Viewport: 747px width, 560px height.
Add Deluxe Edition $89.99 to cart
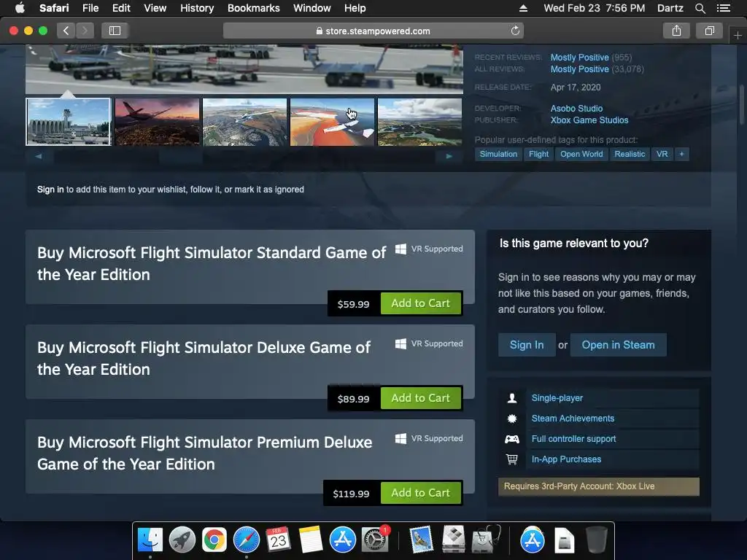[x=421, y=398]
